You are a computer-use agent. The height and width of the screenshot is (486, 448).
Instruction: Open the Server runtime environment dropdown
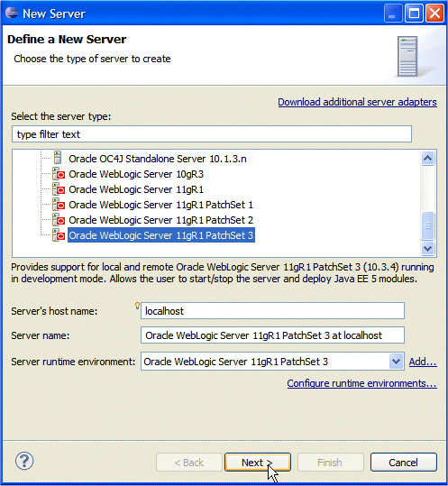(x=396, y=362)
